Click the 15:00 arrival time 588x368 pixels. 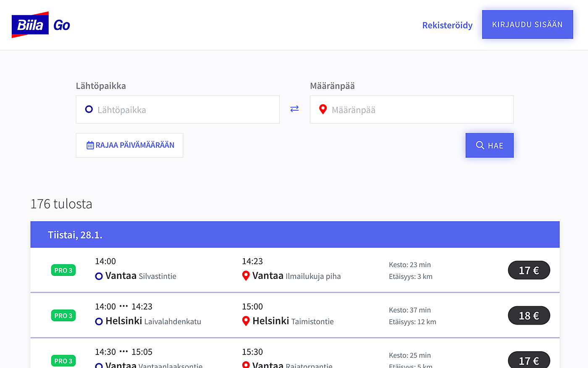pyautogui.click(x=252, y=307)
